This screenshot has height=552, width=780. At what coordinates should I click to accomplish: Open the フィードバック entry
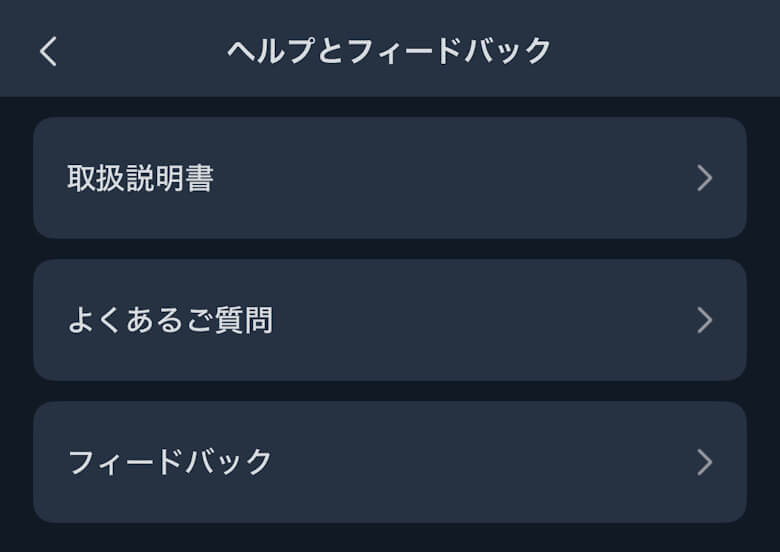pos(390,462)
